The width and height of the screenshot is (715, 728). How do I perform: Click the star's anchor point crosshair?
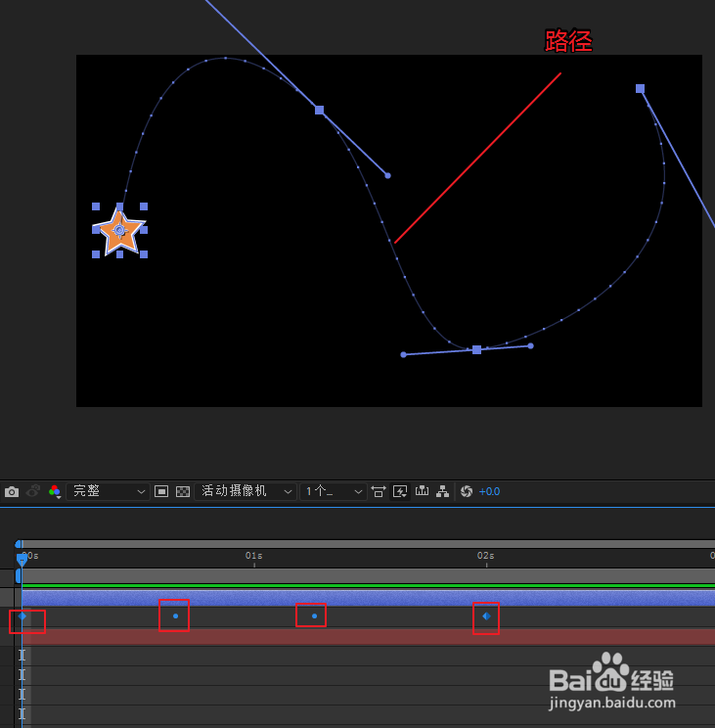[119, 230]
